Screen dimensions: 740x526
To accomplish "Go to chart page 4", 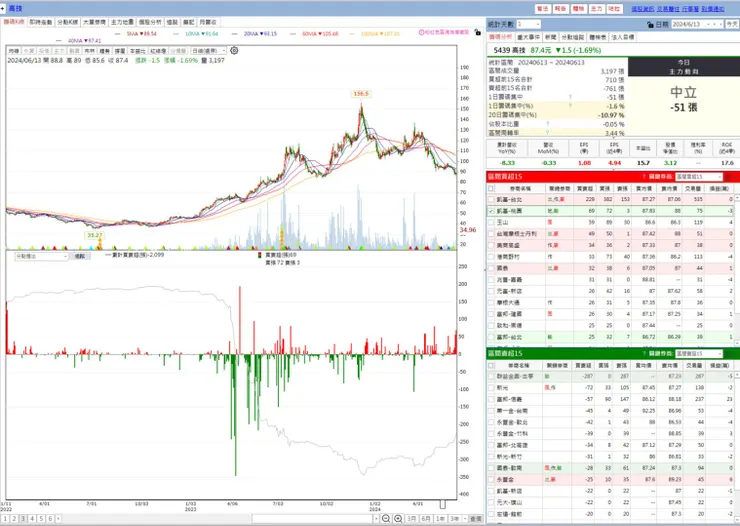I will pyautogui.click(x=32, y=518).
